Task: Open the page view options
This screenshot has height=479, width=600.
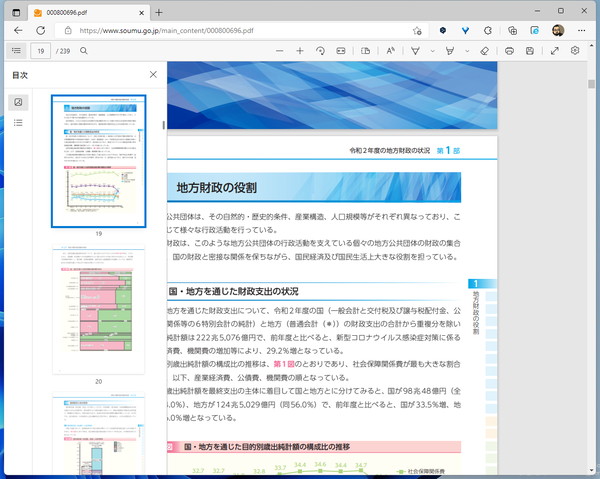Action: pyautogui.click(x=366, y=50)
